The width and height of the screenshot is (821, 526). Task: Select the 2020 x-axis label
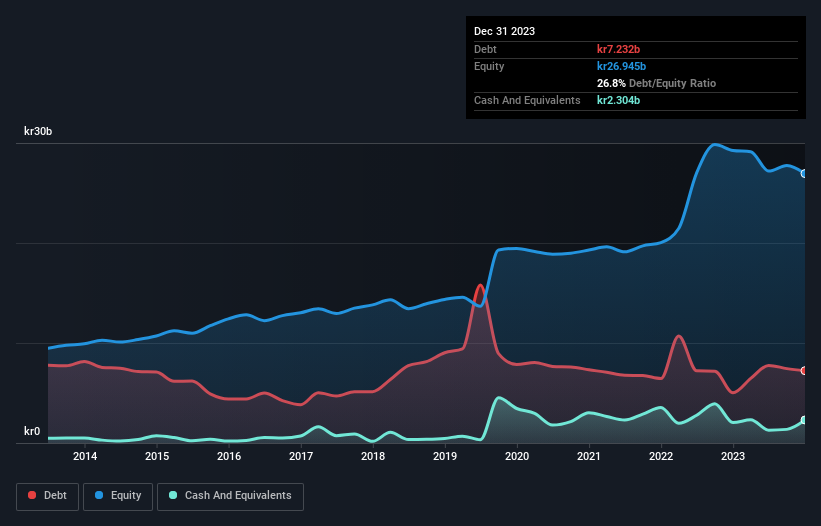tap(517, 456)
